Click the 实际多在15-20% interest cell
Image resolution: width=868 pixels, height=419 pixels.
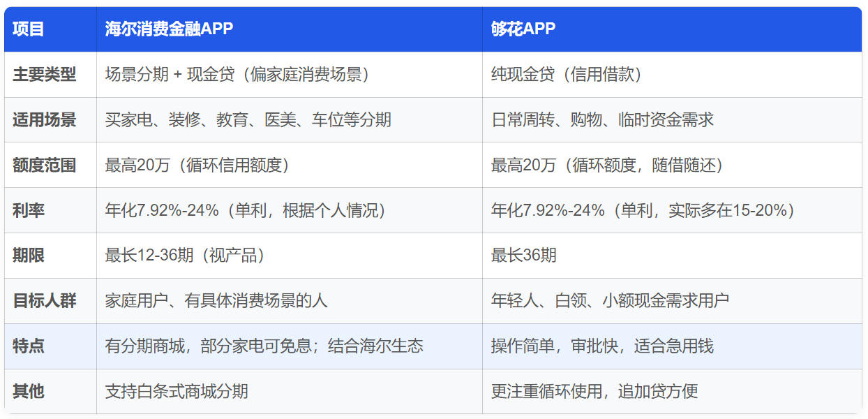pyautogui.click(x=643, y=211)
